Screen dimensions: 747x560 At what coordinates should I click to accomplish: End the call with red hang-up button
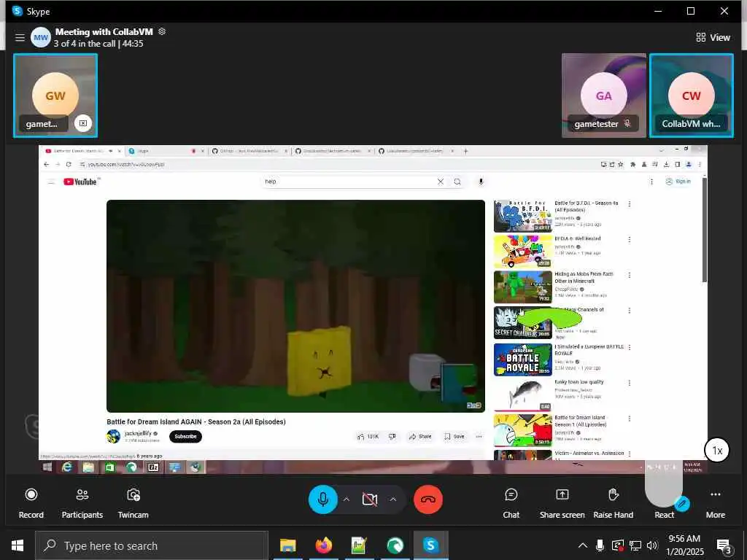pyautogui.click(x=427, y=499)
